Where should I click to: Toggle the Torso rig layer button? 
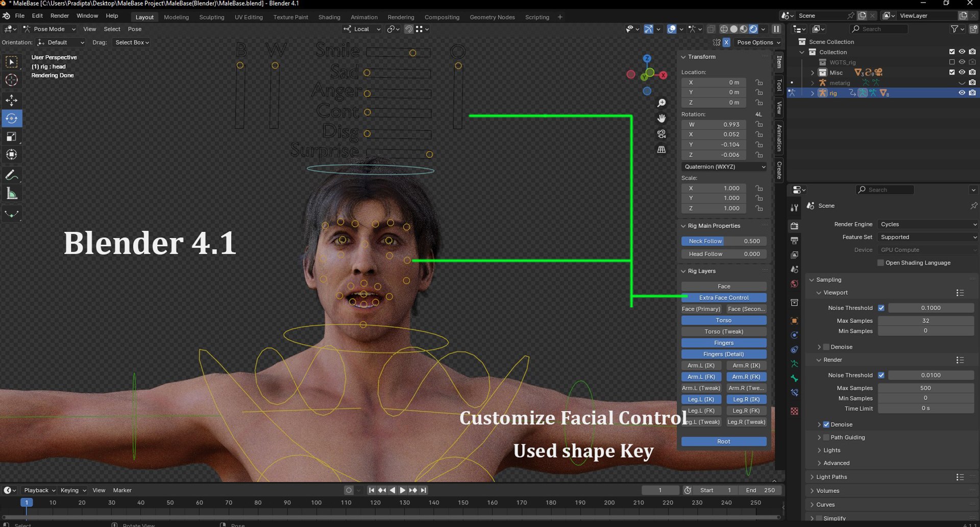[724, 321]
